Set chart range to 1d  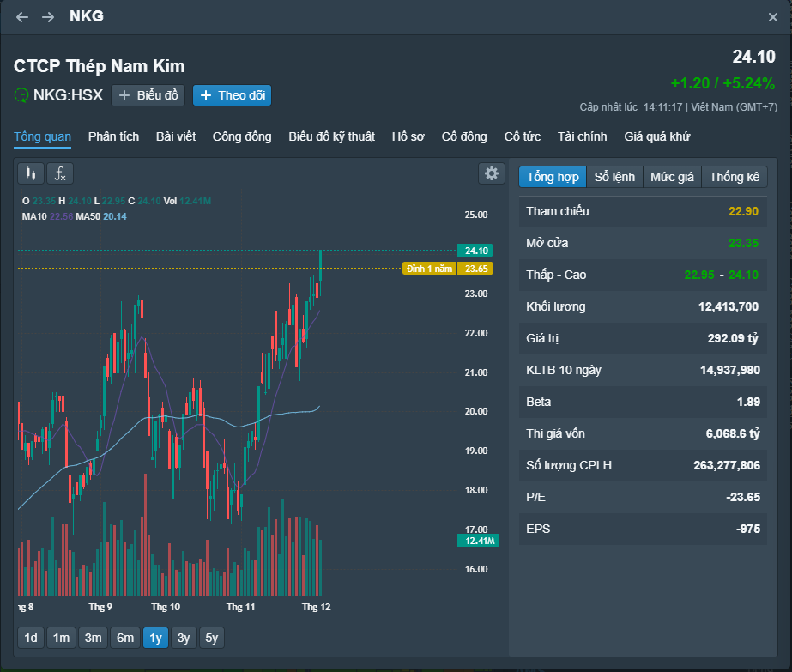[x=31, y=638]
